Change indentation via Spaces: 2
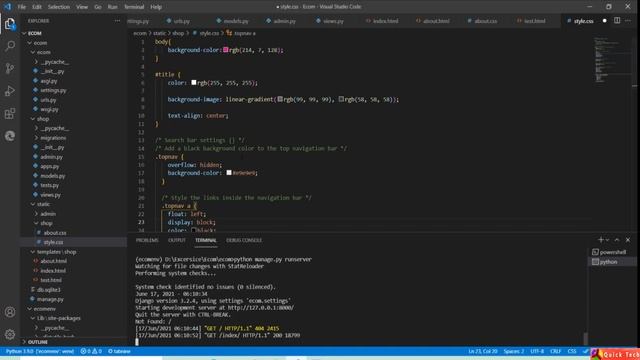 513,351
